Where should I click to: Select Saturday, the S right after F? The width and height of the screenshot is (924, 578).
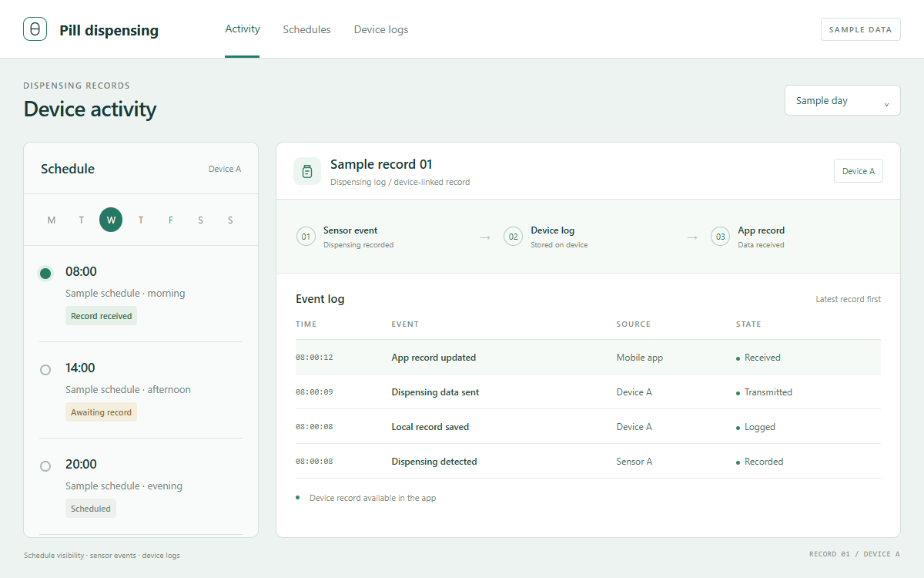coord(200,220)
